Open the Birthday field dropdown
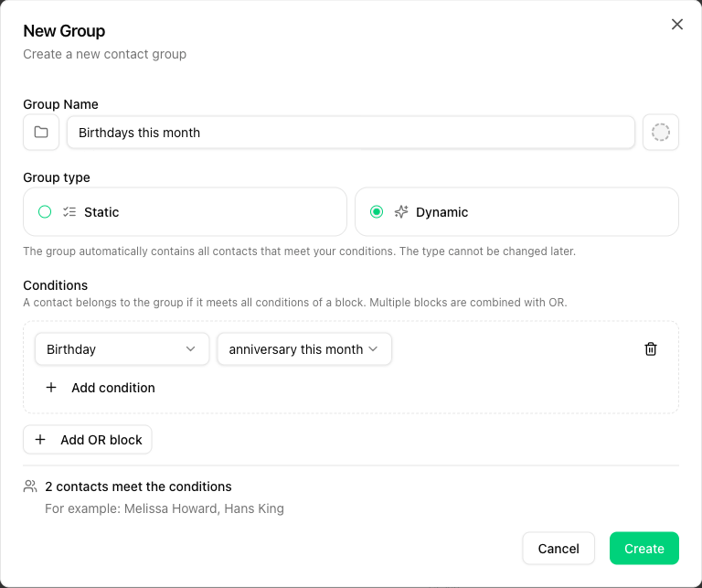 (x=122, y=348)
